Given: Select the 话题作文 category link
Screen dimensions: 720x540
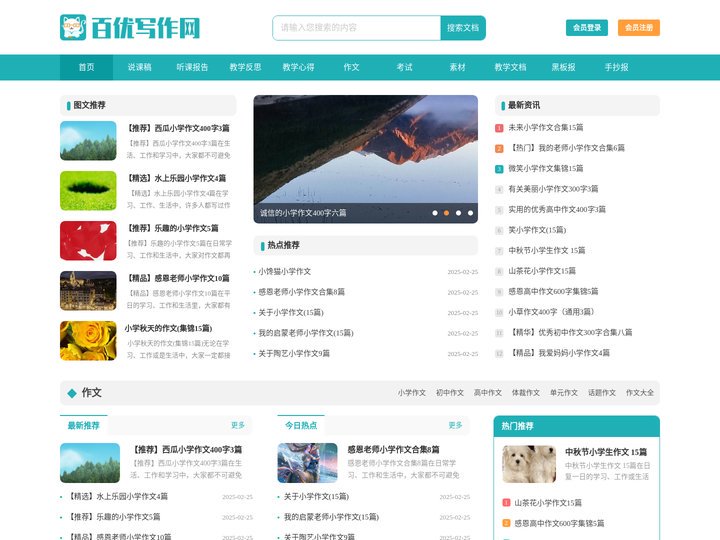Looking at the screenshot, I should click(x=602, y=393).
